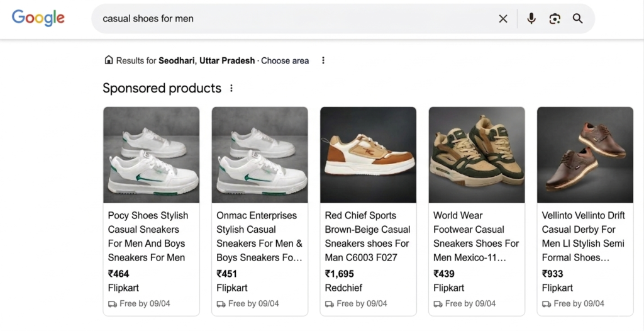This screenshot has height=331, width=644.
Task: Click the Google logo
Action: tap(38, 18)
